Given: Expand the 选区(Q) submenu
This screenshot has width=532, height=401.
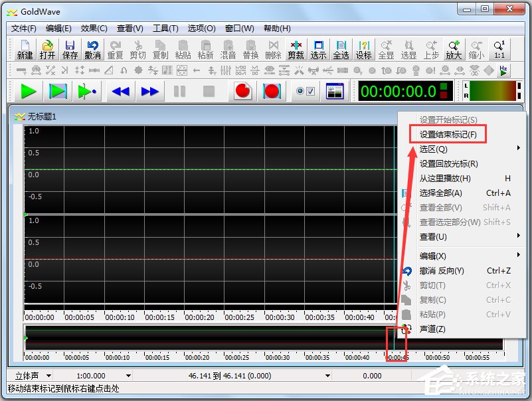Looking at the screenshot, I should click(463, 149).
